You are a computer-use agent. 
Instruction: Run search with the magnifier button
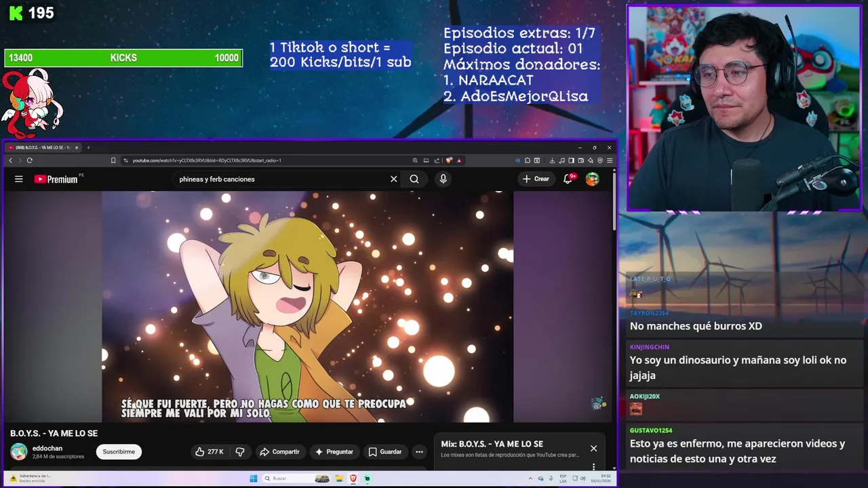[x=414, y=179]
